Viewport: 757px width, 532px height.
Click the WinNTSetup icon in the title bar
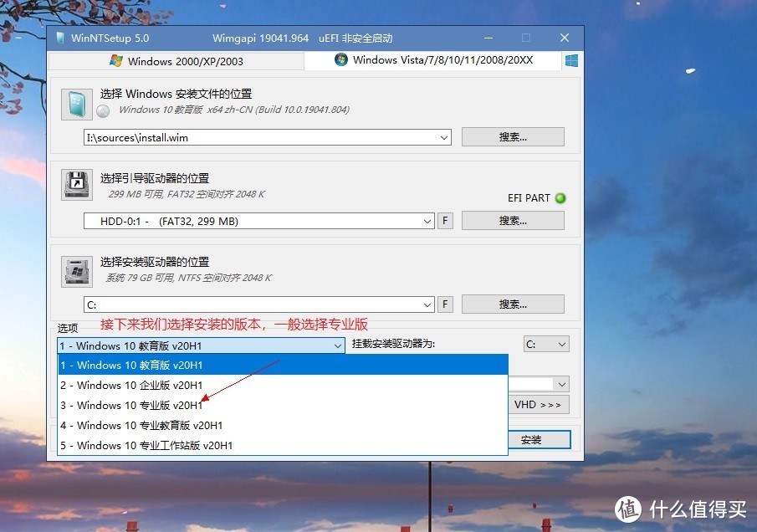tap(59, 38)
